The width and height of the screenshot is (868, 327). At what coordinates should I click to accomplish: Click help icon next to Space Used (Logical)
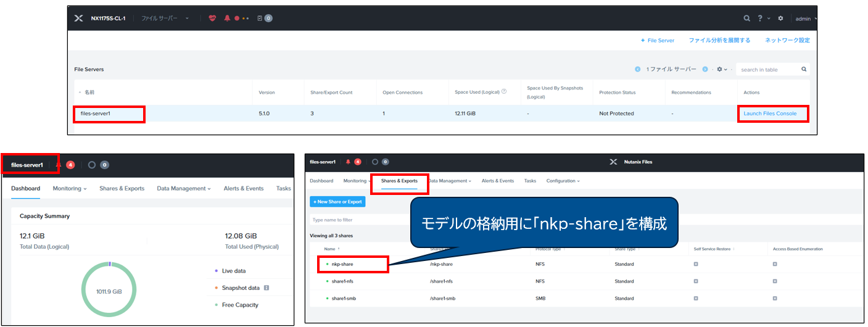[x=504, y=92]
